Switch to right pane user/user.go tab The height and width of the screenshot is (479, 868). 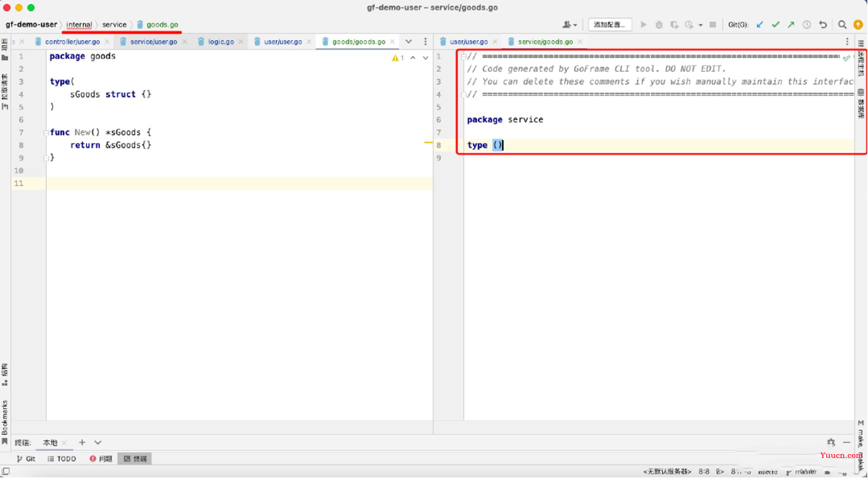(x=469, y=42)
